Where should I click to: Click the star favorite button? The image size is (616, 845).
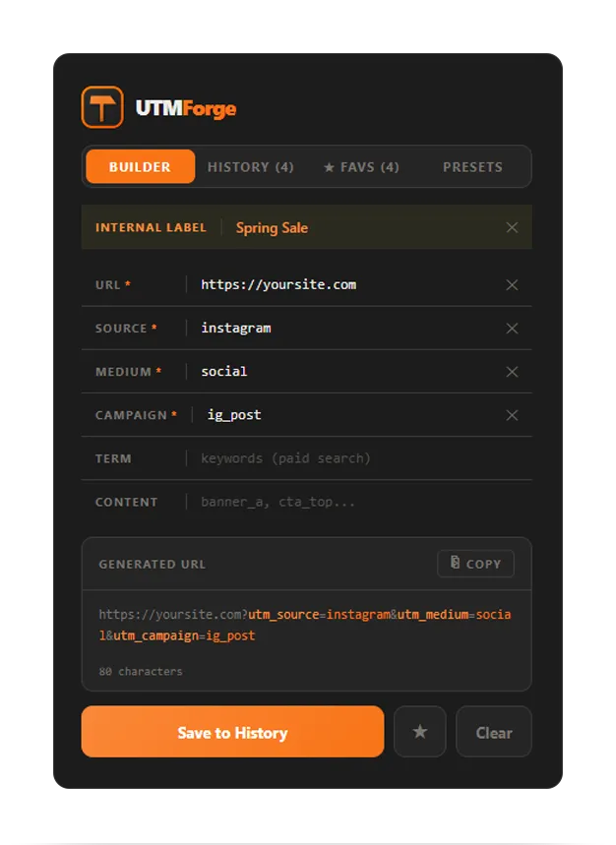click(420, 731)
